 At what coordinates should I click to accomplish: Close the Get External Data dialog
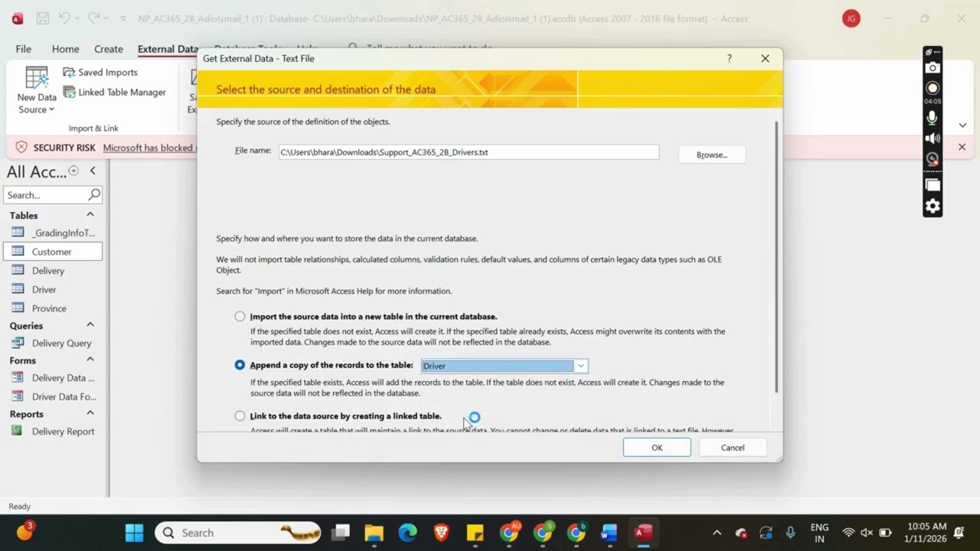(765, 58)
